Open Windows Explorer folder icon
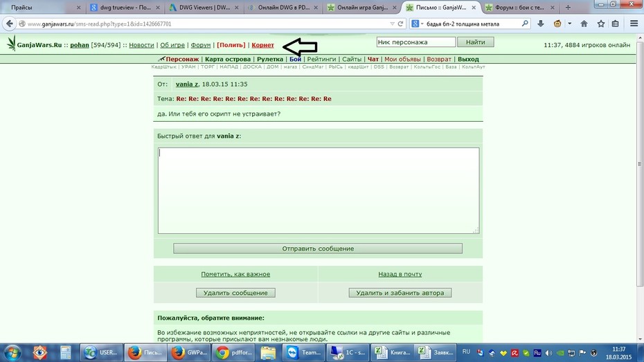Image resolution: width=644 pixels, height=362 pixels. [x=268, y=352]
